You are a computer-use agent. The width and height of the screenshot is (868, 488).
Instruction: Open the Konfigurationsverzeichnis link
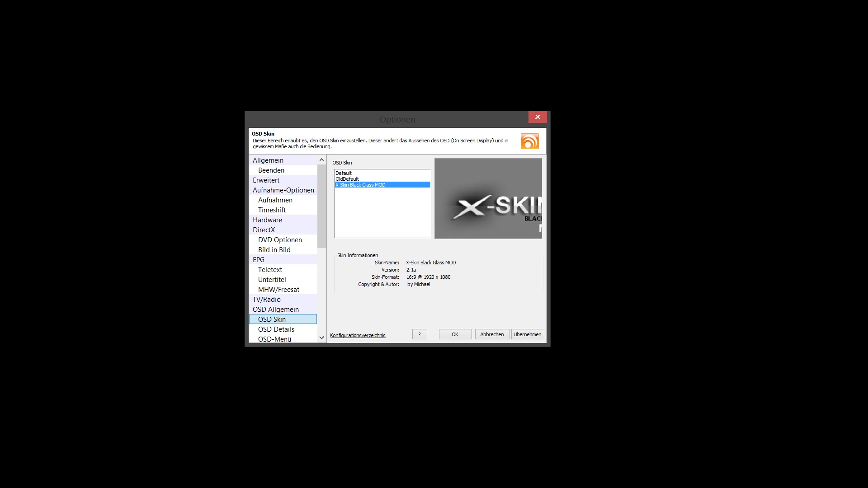point(358,335)
